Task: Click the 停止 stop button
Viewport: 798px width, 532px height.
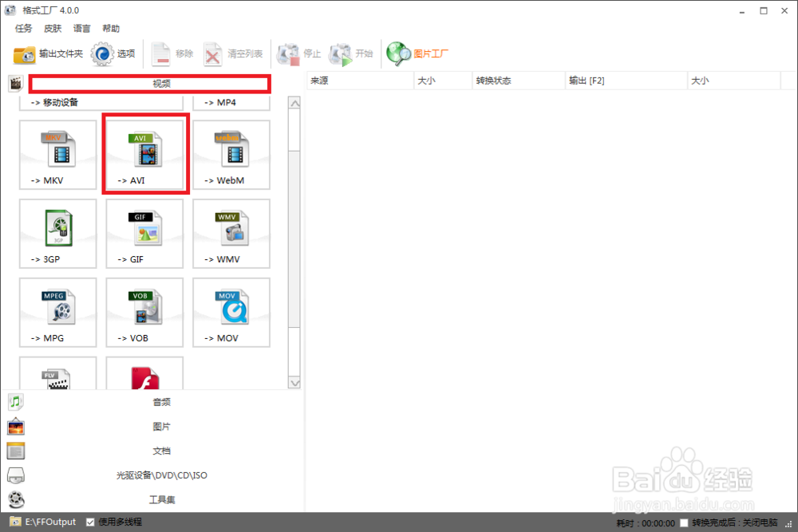Action: click(x=298, y=54)
